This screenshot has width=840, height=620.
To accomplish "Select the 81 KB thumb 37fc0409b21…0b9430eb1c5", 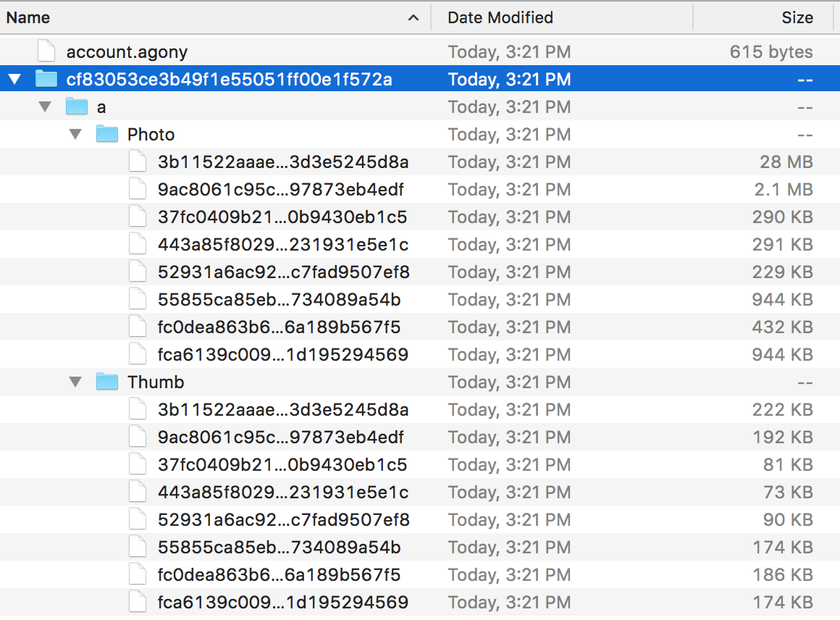I will coord(282,464).
